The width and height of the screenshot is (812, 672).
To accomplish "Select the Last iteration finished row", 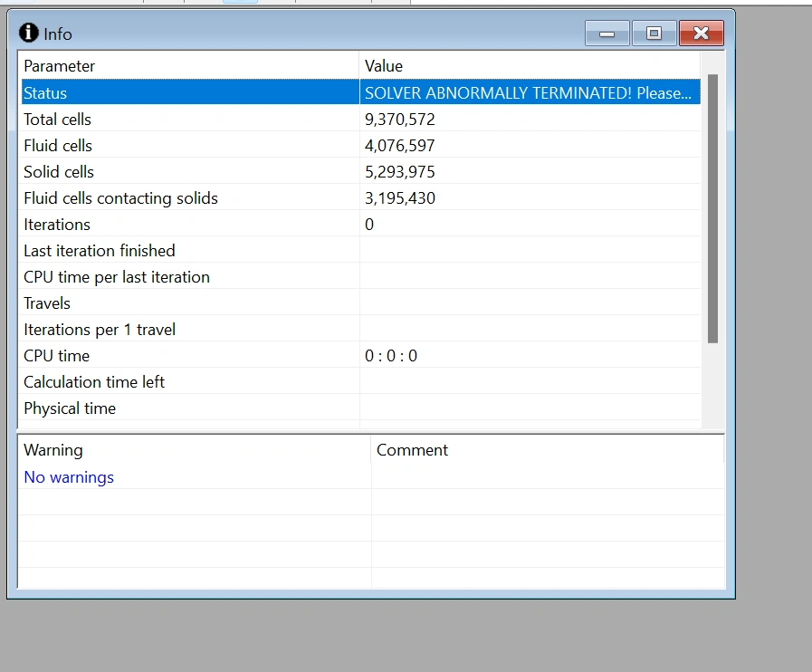I will [361, 250].
